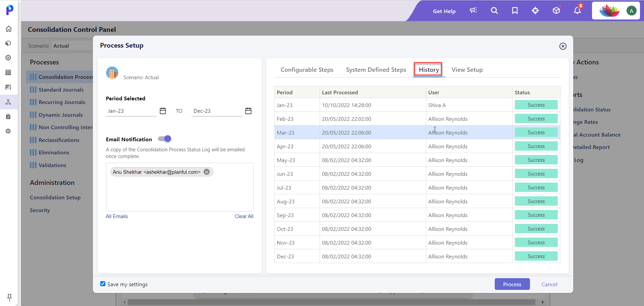Viewport: 644px width, 306px height.
Task: Click the pin icon at sidebar bottom
Action: click(9, 297)
